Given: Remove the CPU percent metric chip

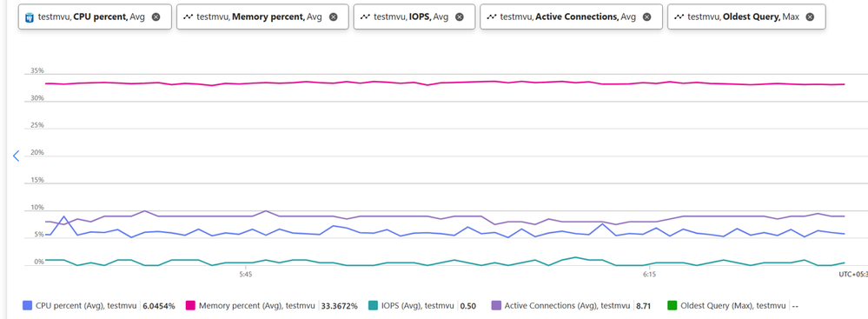Looking at the screenshot, I should (x=156, y=17).
